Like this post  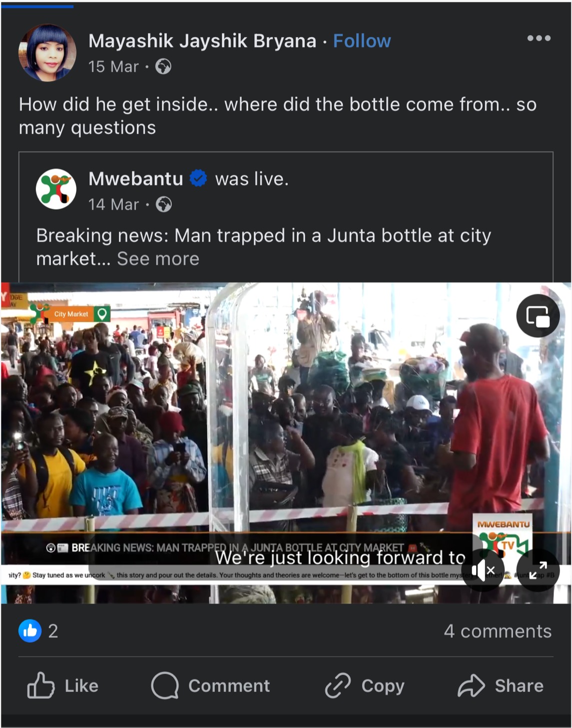[x=63, y=686]
